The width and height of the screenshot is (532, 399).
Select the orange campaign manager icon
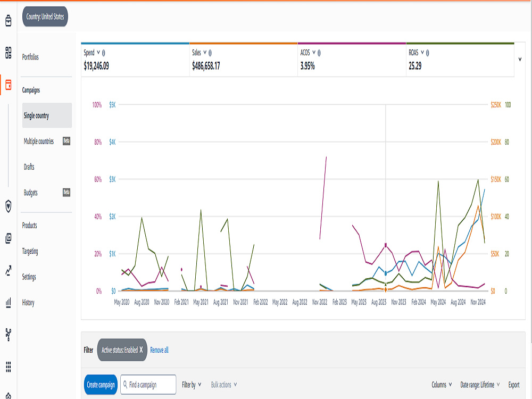pos(9,85)
